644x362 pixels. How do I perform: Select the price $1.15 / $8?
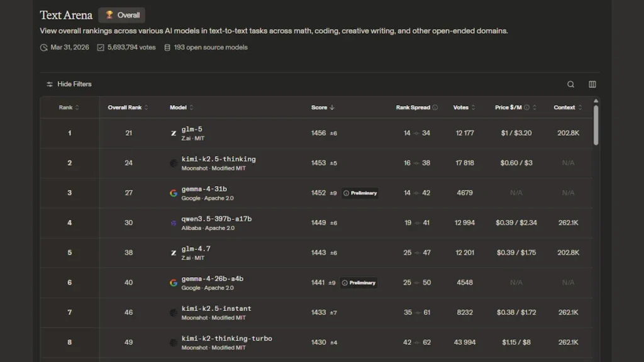(x=516, y=343)
